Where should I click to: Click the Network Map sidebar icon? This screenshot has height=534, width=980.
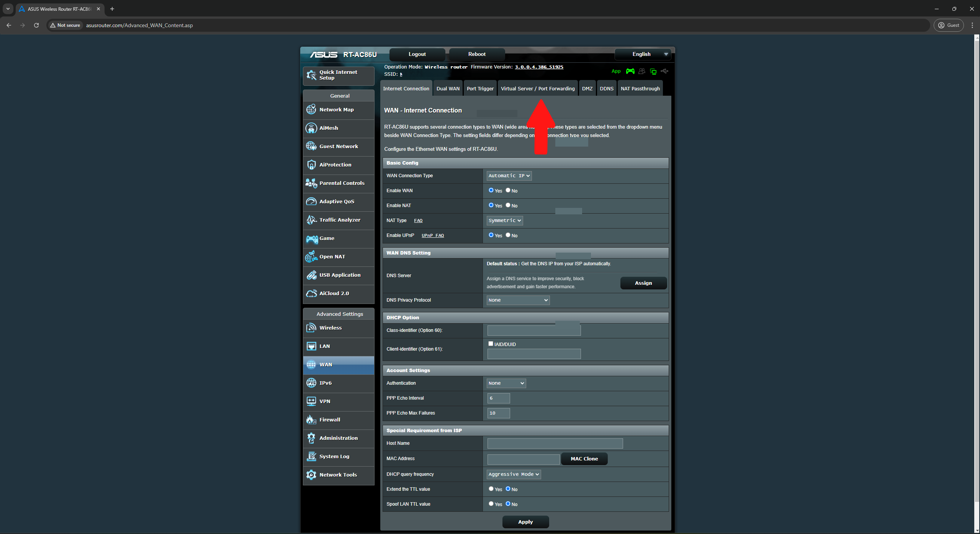pyautogui.click(x=311, y=109)
